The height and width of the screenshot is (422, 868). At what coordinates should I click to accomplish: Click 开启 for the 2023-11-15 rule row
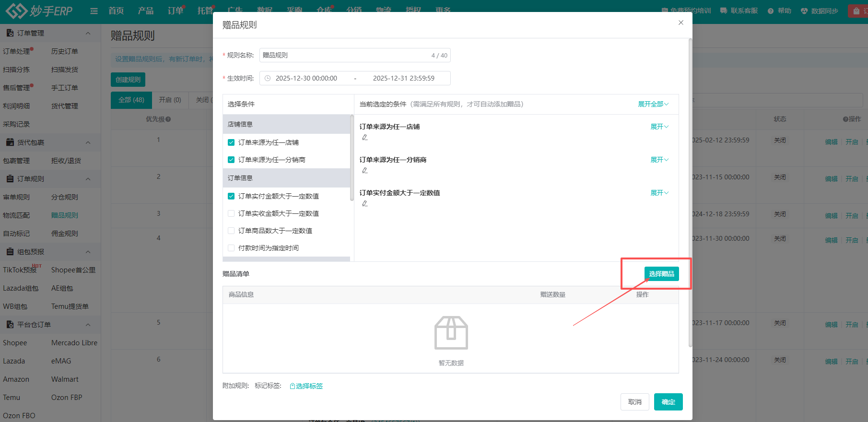coord(852,179)
